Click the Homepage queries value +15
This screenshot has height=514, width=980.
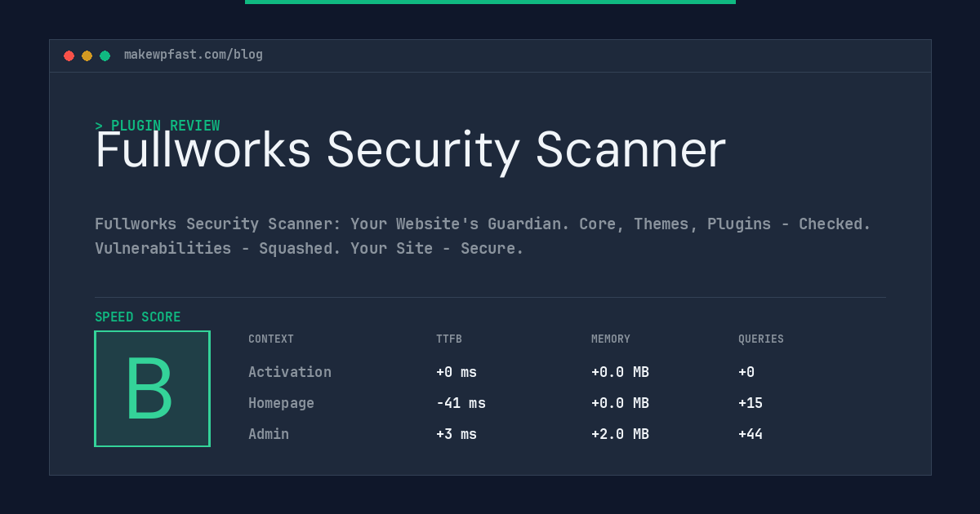(751, 403)
